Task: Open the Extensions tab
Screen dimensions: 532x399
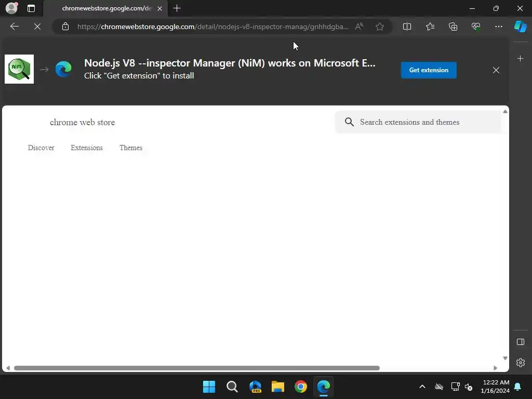Action: pos(87,148)
